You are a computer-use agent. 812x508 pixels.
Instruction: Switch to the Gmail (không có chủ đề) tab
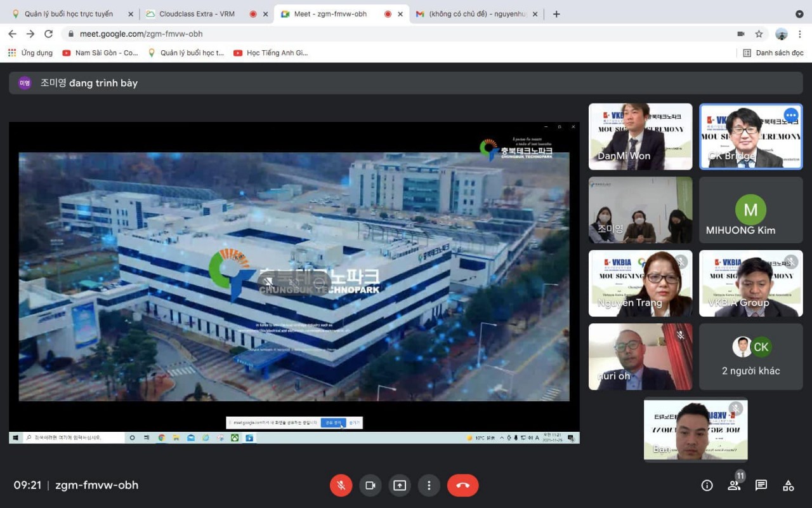click(476, 14)
